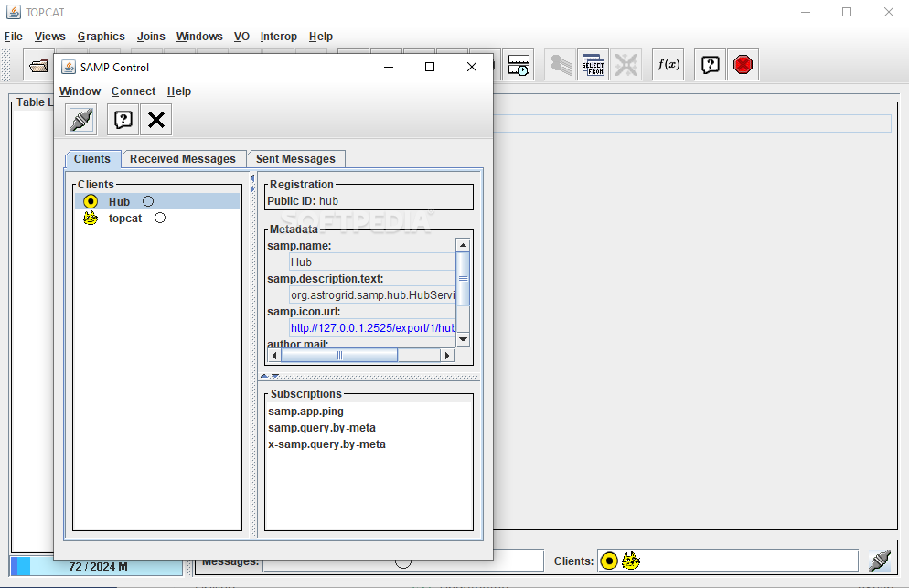Screen dimensions: 909x588
Task: Click Metadata horizontal scrollbar right arrow
Action: tap(447, 356)
